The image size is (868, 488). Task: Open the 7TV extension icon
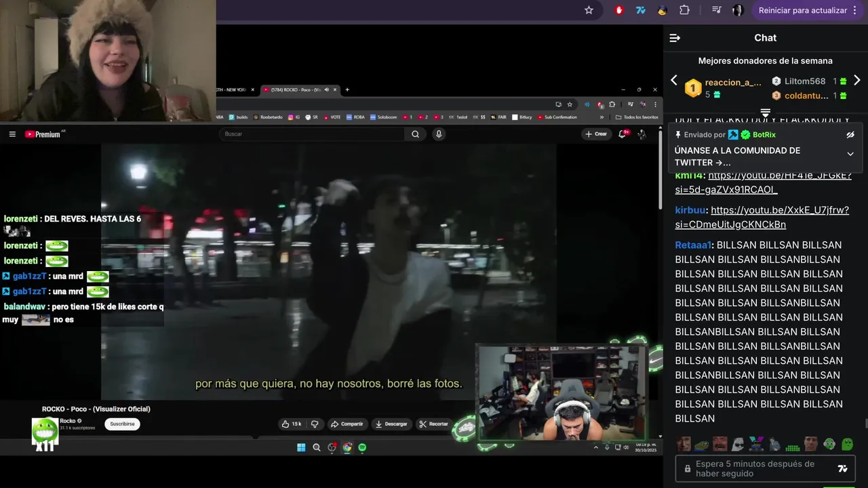(640, 10)
